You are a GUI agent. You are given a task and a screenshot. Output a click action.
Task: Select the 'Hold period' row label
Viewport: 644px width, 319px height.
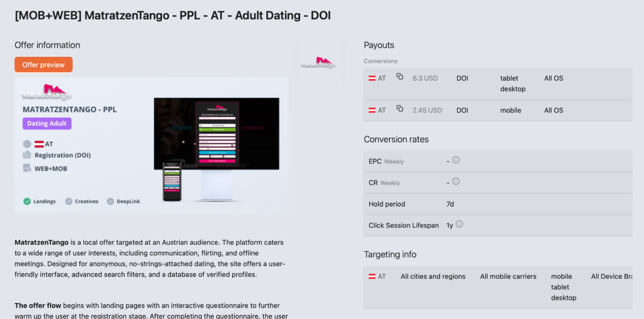pyautogui.click(x=387, y=204)
